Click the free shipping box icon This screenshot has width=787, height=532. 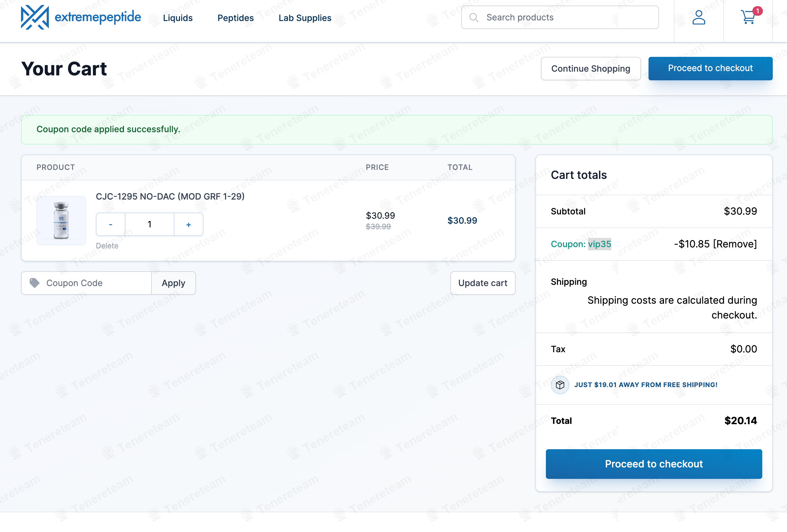coord(560,385)
